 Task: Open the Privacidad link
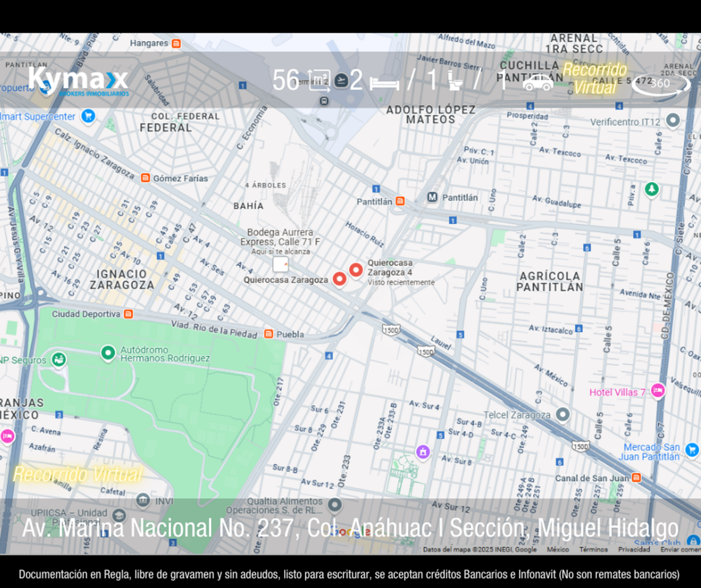tap(634, 549)
